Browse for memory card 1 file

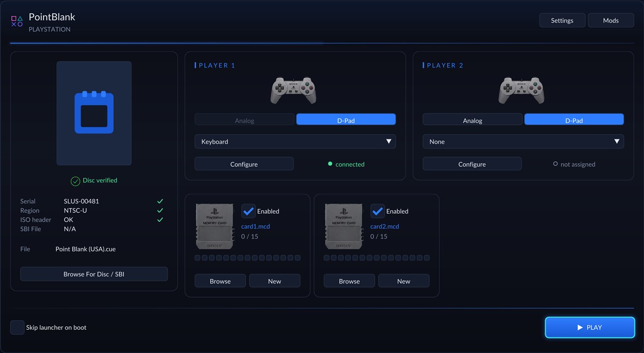(x=220, y=281)
